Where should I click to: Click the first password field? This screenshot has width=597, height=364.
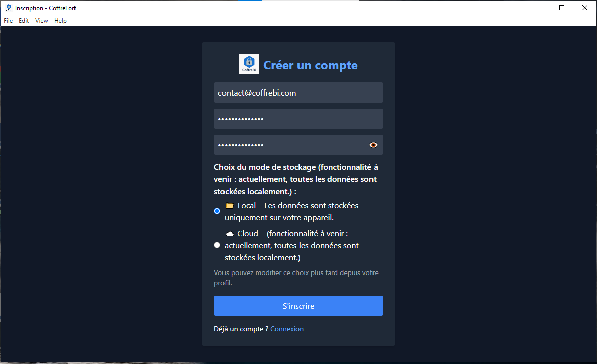299,119
